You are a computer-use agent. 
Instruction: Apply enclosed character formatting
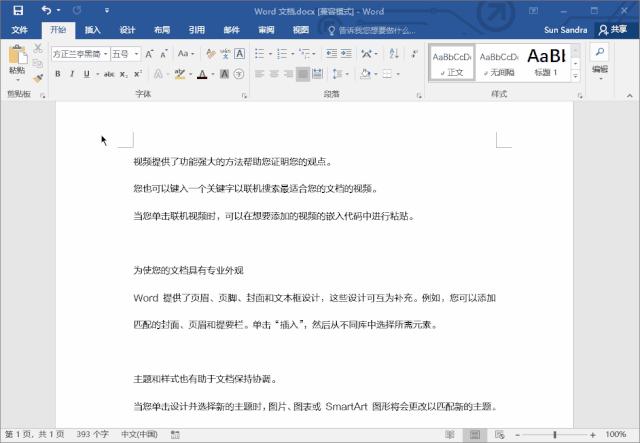[x=240, y=74]
